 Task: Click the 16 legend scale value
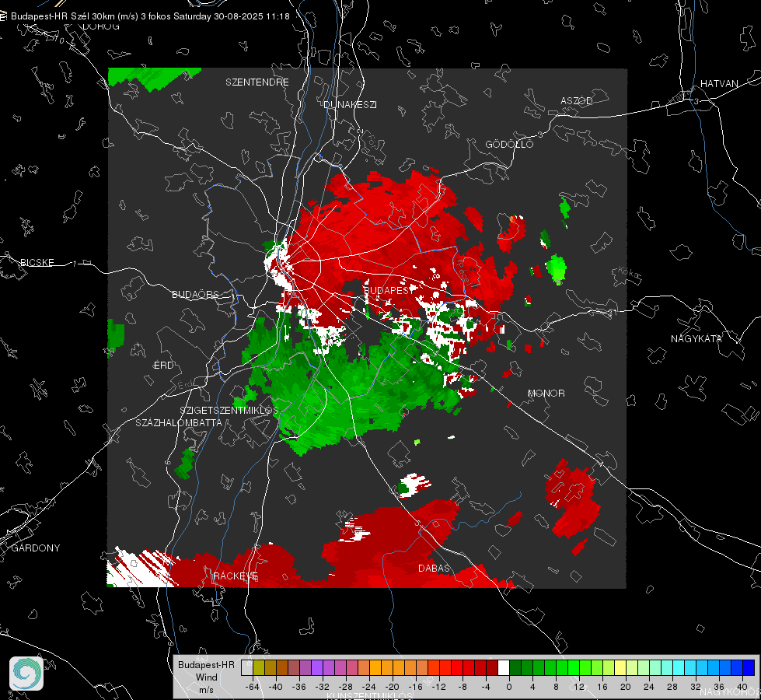[x=602, y=687]
